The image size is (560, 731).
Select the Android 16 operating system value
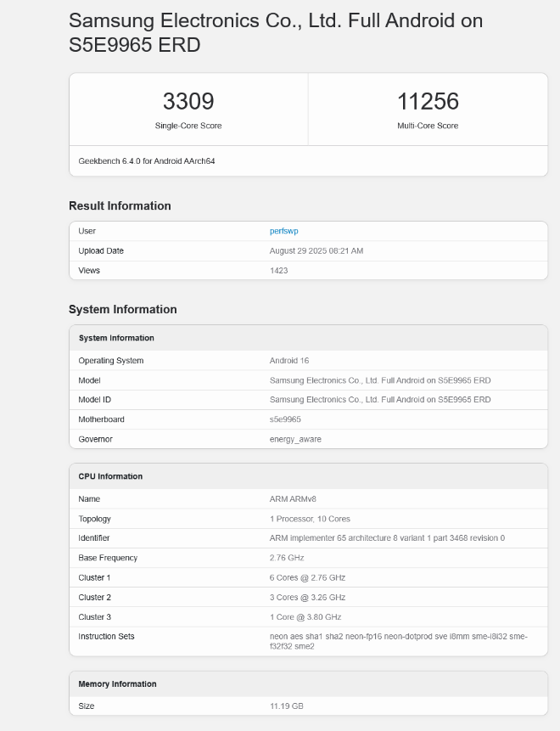tap(289, 361)
